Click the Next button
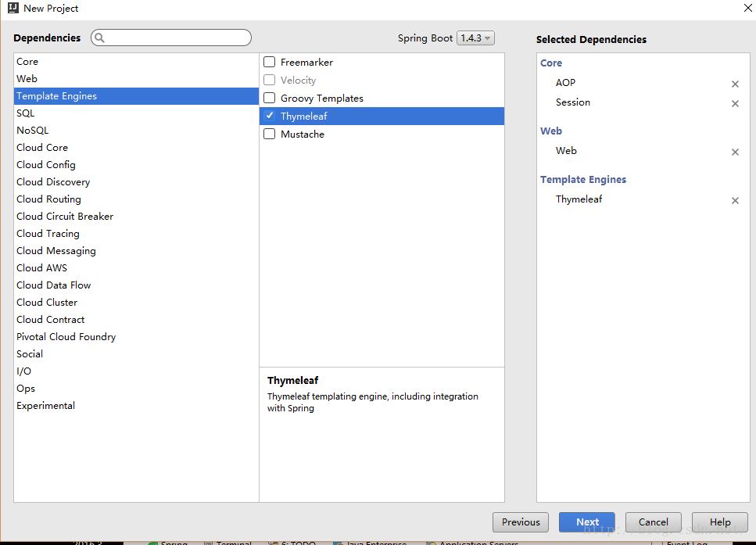 point(587,522)
